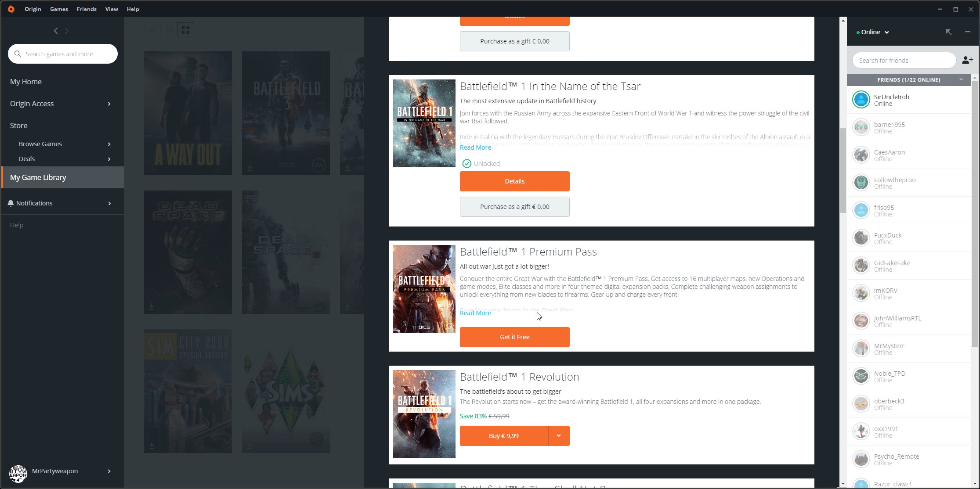The width and height of the screenshot is (980, 489).
Task: Click the Search games and more field
Action: coord(66,54)
